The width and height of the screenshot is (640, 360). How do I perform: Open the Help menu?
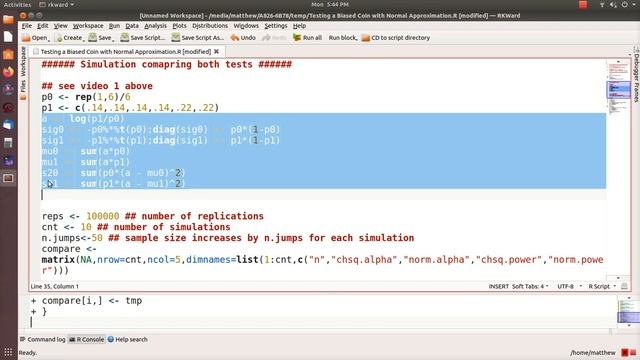pyautogui.click(x=299, y=26)
